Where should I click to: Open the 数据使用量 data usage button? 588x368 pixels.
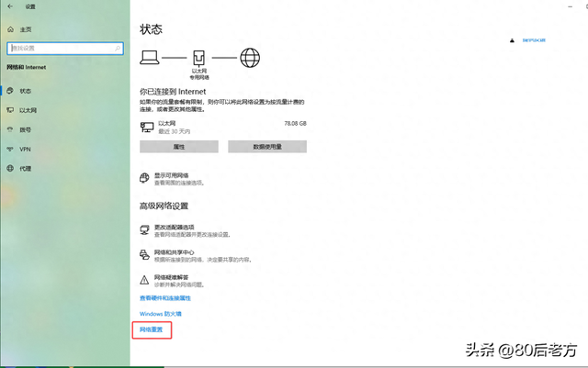[267, 147]
